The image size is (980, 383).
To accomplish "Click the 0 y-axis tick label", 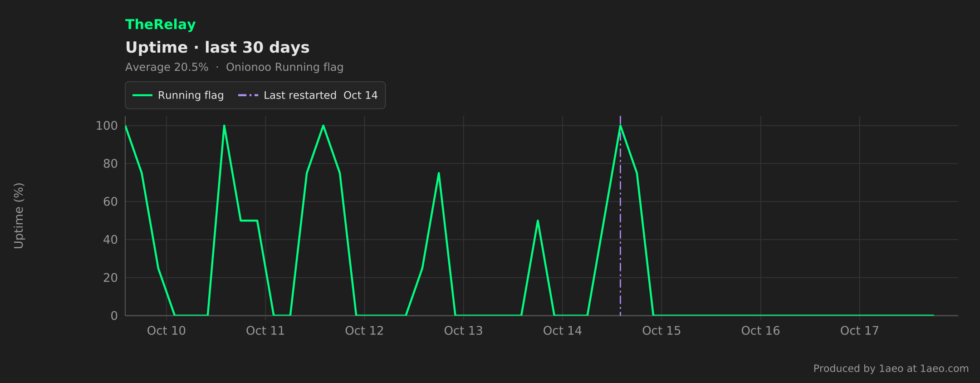I will [114, 316].
